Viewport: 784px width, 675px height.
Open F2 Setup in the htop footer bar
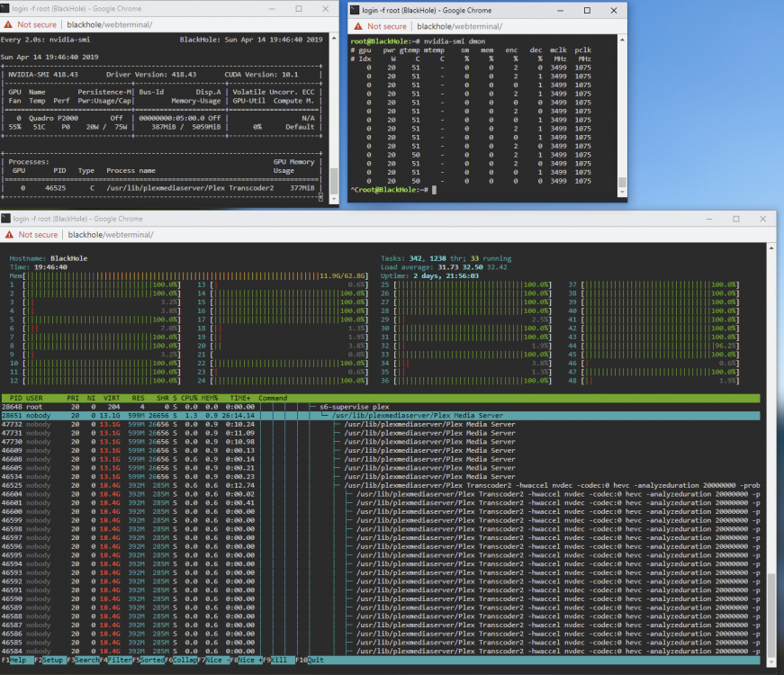coord(49,660)
